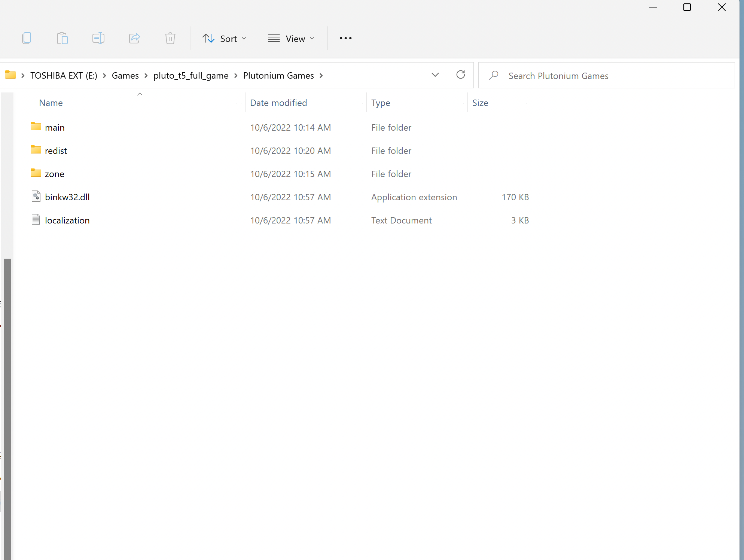Click the Share toolbar icon
The image size is (744, 560).
point(134,38)
